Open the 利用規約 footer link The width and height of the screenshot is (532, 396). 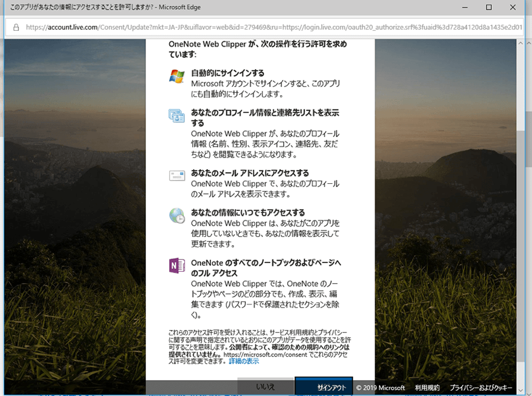[x=427, y=388]
